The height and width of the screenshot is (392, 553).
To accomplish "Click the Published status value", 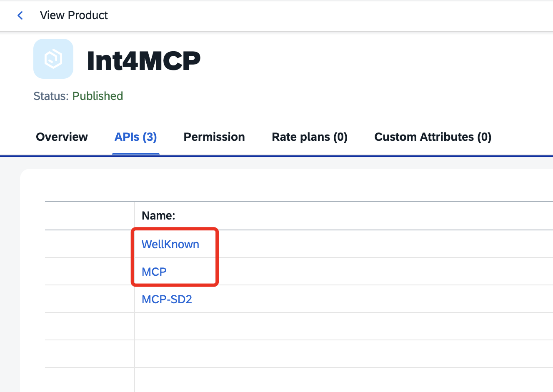I will [x=98, y=96].
